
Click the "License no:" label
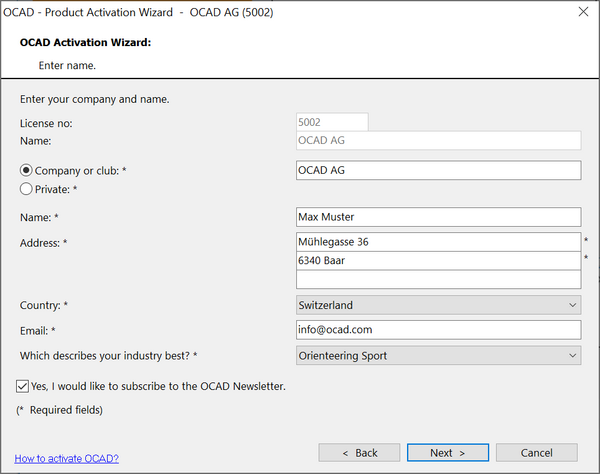(x=46, y=124)
